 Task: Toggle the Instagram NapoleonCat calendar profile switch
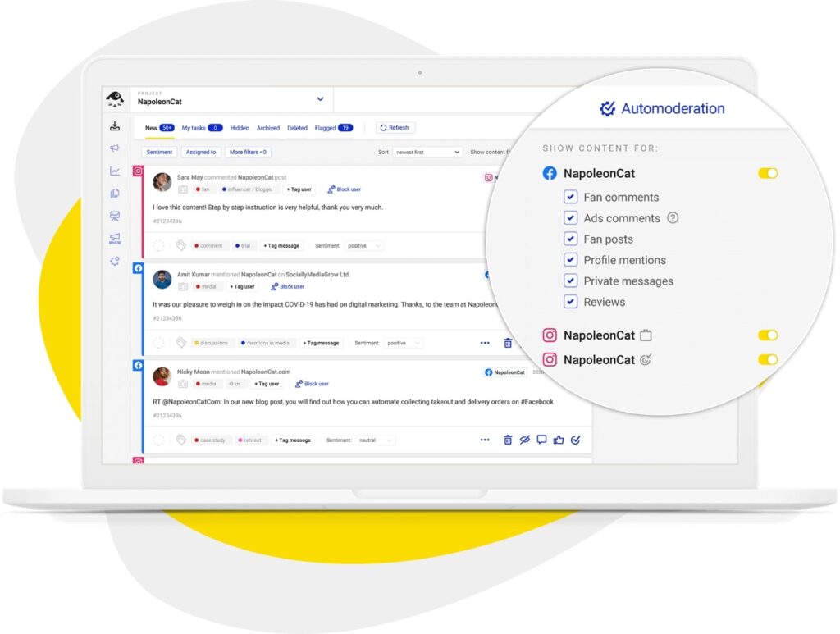(768, 335)
